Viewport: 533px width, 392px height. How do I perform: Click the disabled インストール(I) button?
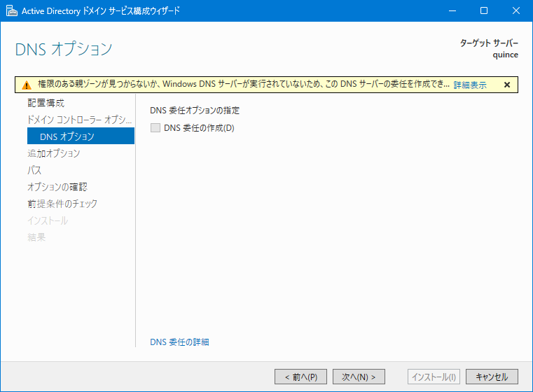434,377
